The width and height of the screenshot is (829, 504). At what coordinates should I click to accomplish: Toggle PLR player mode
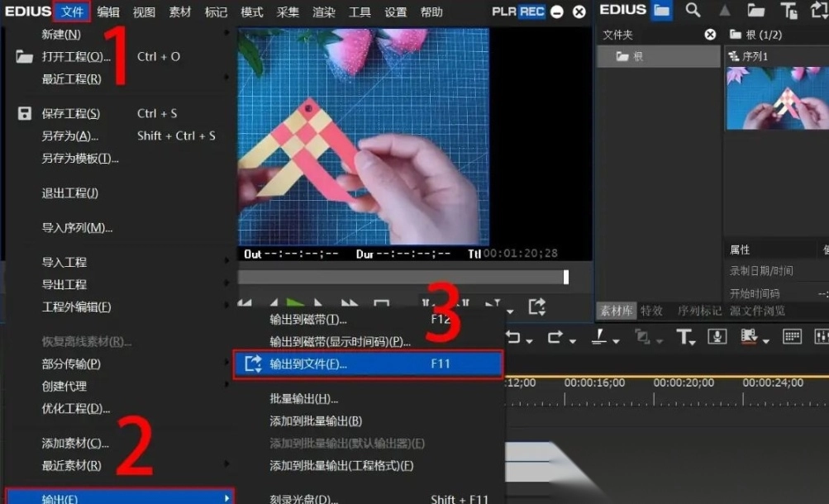[503, 12]
